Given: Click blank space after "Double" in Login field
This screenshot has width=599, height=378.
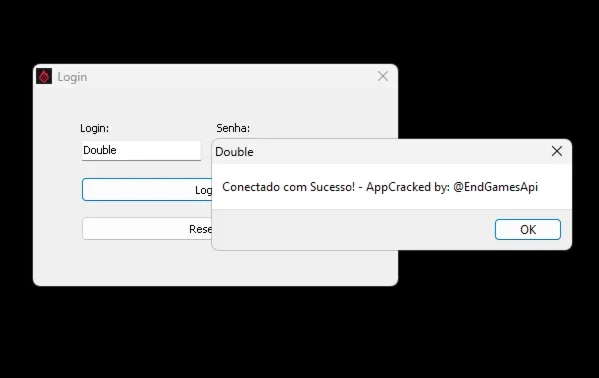Looking at the screenshot, I should (x=159, y=150).
